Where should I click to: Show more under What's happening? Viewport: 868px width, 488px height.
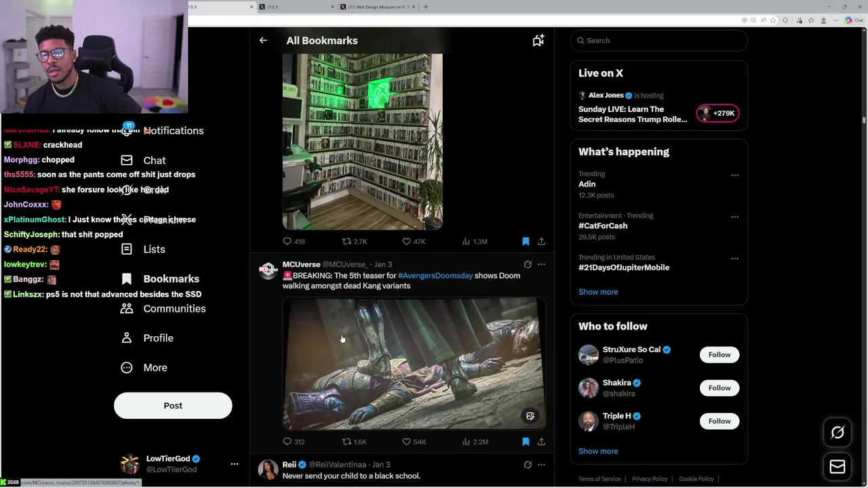(x=598, y=292)
